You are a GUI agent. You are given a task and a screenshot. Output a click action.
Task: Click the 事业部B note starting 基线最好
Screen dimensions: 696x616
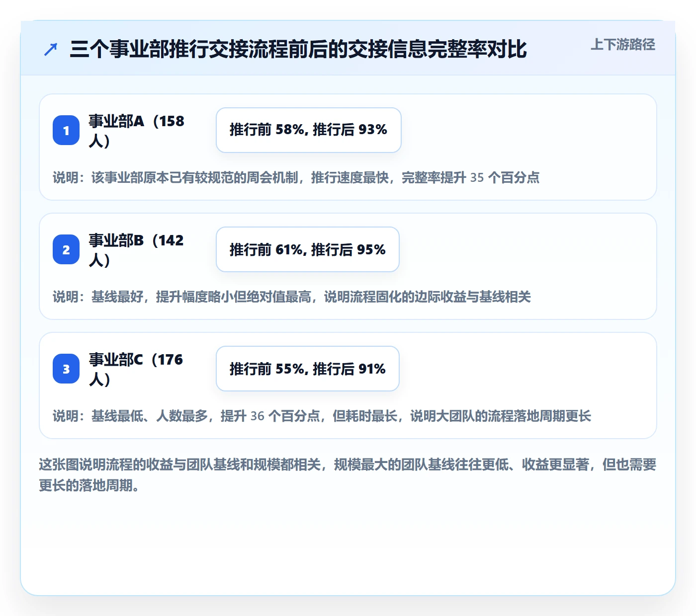[292, 297]
